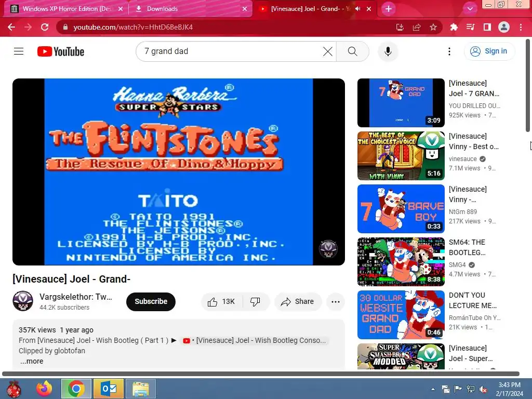Clear the search query with the X

(x=327, y=51)
